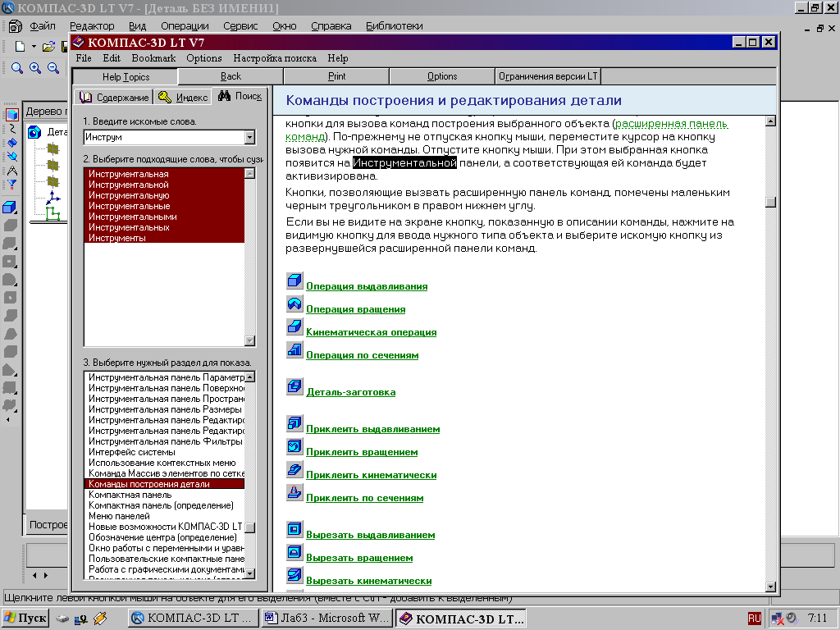Select the topic Интерфейс системы
This screenshot has height=630, width=840.
coord(164,452)
